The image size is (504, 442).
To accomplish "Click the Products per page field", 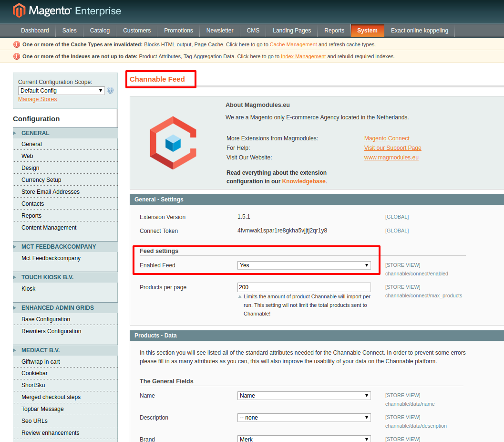I will [x=304, y=287].
